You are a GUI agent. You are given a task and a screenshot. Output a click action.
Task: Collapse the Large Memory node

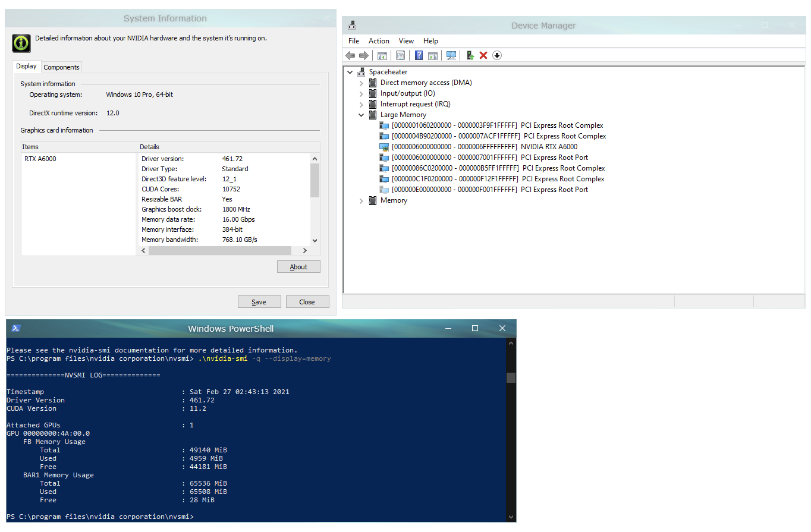click(x=361, y=115)
